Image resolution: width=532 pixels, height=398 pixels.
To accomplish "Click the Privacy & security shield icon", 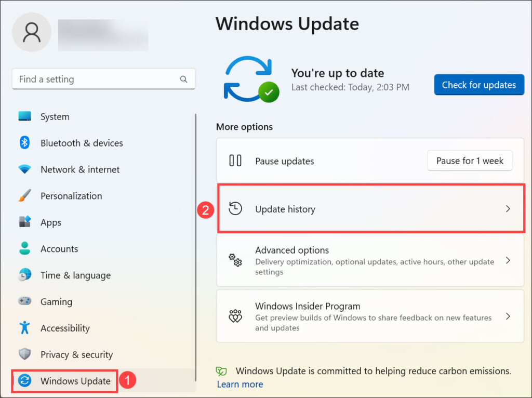I will 24,354.
